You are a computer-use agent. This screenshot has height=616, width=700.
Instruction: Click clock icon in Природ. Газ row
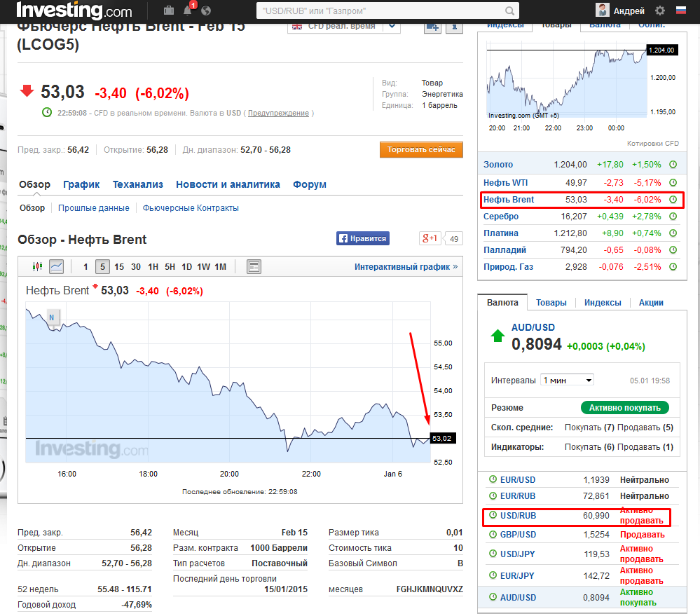pyautogui.click(x=673, y=266)
